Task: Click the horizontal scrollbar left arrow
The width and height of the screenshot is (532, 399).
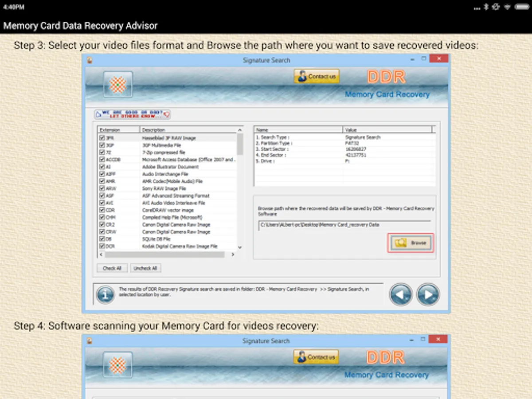Action: 101,254
